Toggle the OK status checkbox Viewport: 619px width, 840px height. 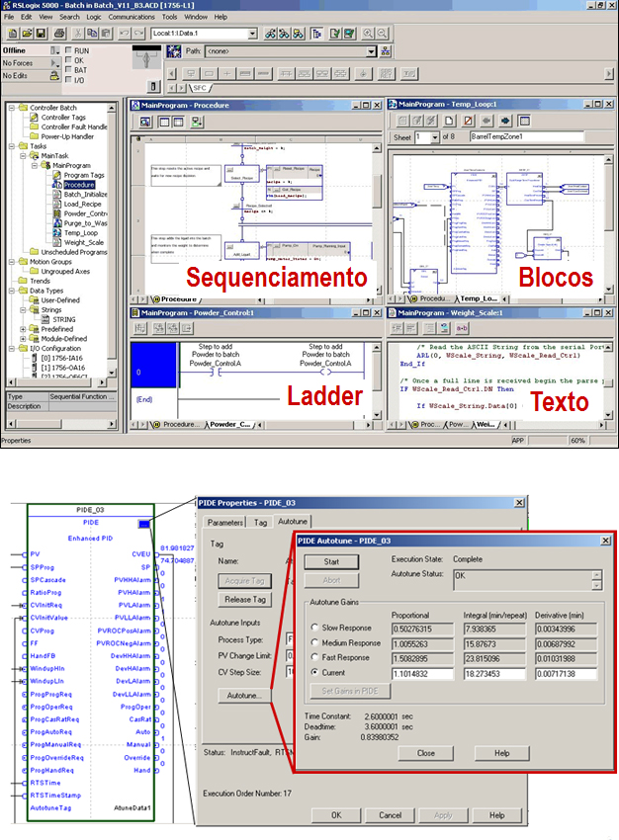point(68,60)
